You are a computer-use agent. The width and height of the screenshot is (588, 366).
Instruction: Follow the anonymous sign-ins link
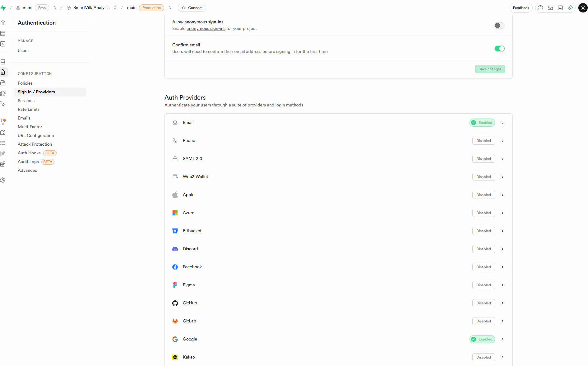point(206,29)
